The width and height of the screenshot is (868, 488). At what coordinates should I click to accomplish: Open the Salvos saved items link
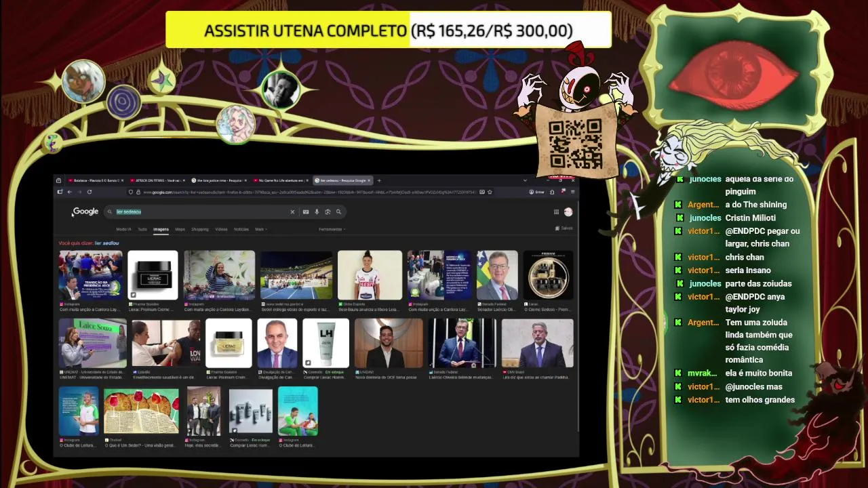tap(565, 228)
